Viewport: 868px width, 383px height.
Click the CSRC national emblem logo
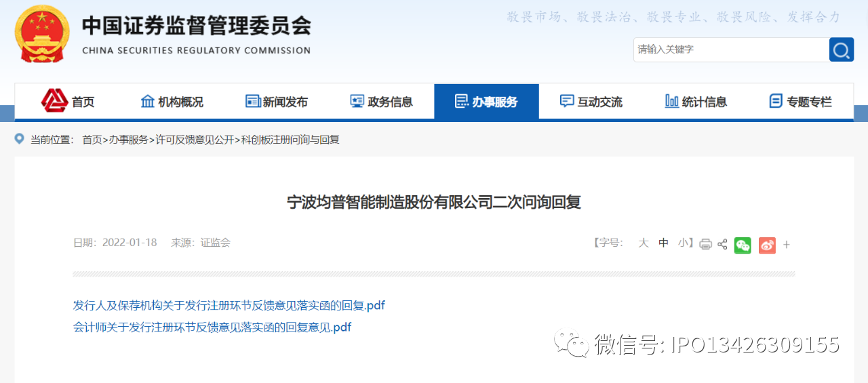[42, 34]
